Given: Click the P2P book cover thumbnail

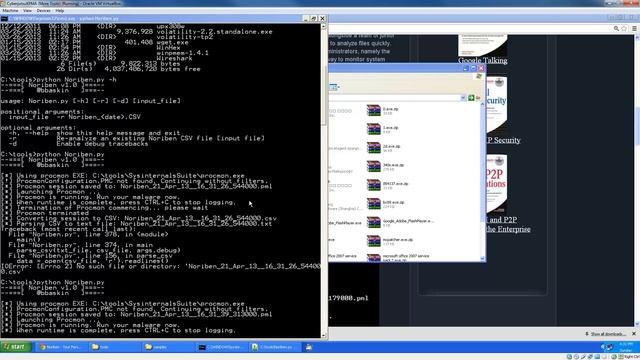Looking at the screenshot, I should point(496,184).
